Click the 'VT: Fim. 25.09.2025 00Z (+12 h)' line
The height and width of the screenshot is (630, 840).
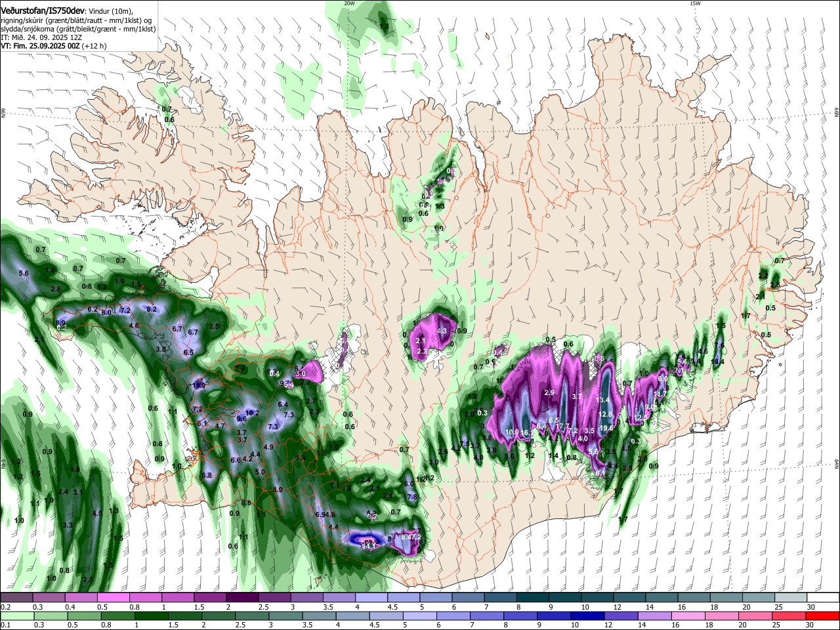(x=53, y=47)
